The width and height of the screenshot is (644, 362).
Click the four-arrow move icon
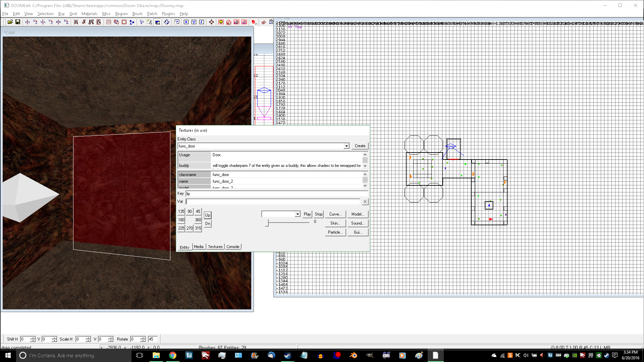click(211, 22)
